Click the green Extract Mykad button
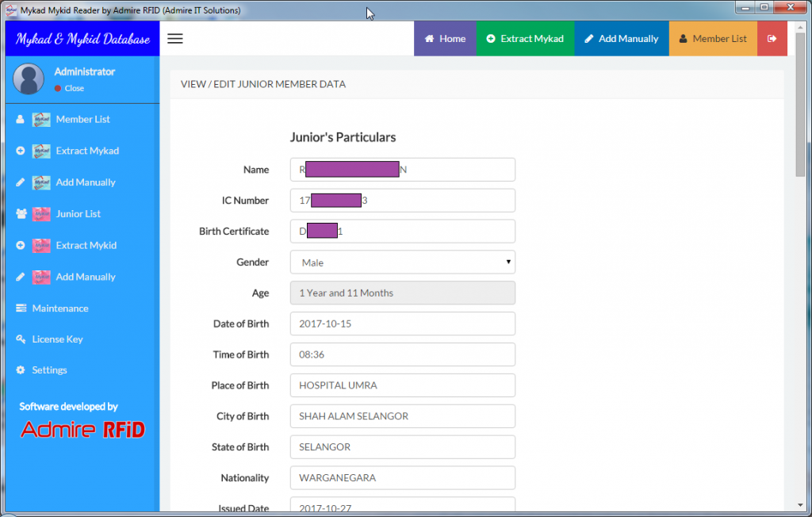 pyautogui.click(x=524, y=39)
